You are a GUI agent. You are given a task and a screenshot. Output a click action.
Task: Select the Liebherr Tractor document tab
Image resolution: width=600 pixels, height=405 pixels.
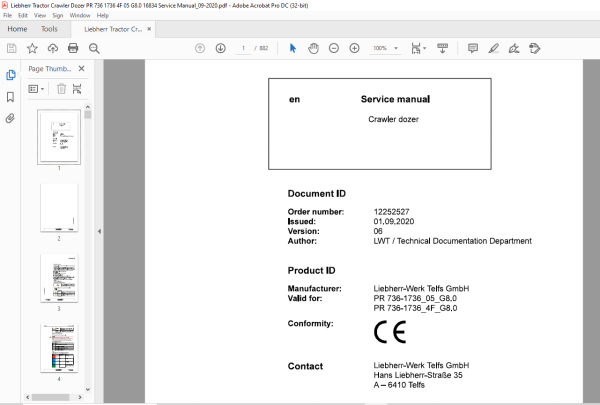[113, 29]
